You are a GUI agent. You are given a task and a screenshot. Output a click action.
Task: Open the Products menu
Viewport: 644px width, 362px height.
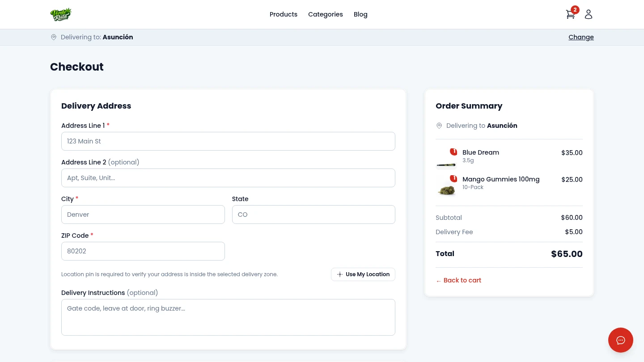click(x=283, y=14)
